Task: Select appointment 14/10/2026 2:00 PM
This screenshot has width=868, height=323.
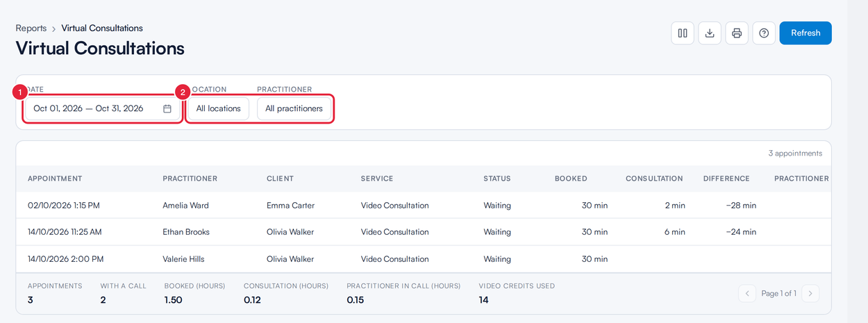Action: tap(65, 259)
